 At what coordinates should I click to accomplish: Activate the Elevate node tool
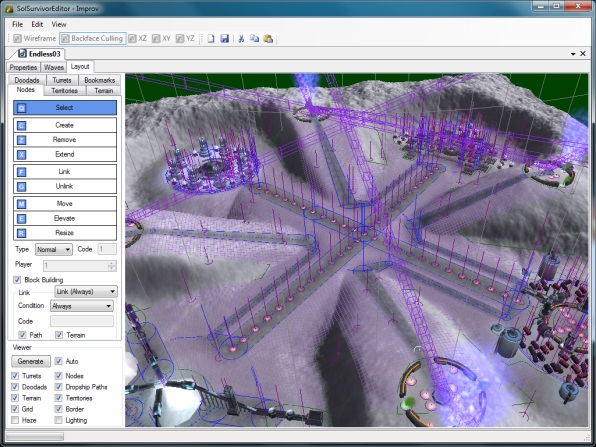point(65,218)
